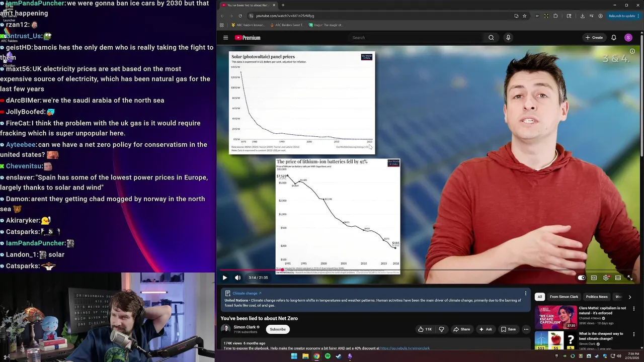Screen dimensions: 644x362
Task: Open cheapest way to beat climate change thumbnail
Action: tap(555, 340)
